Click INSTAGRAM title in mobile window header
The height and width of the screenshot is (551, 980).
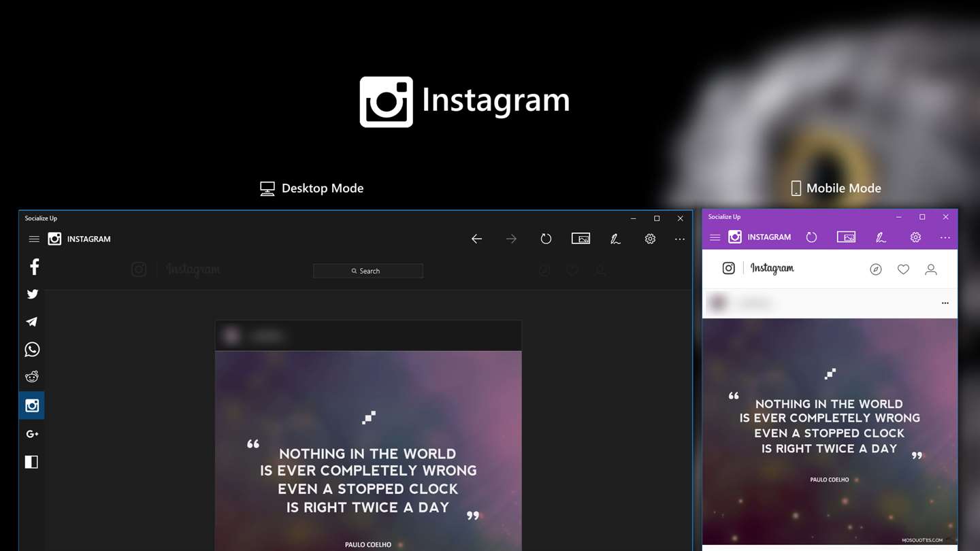[769, 237]
